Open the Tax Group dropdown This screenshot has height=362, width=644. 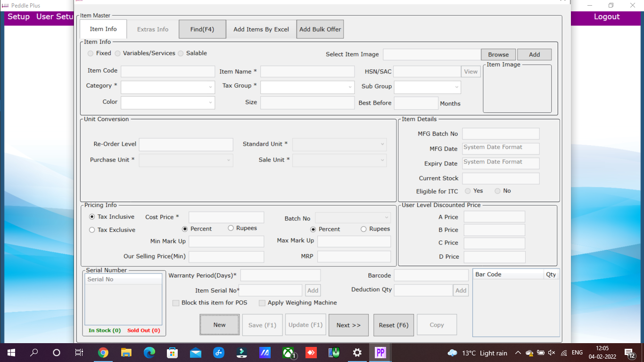pyautogui.click(x=350, y=87)
